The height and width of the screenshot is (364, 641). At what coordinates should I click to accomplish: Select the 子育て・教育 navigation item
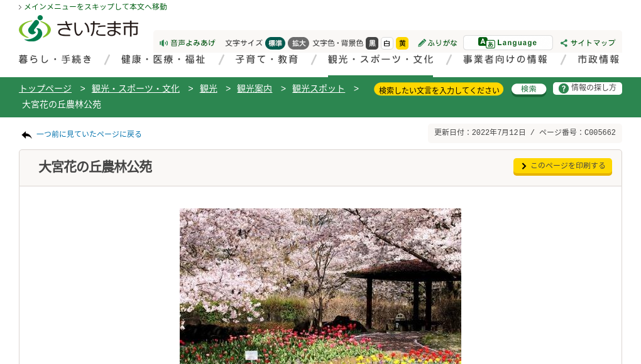pos(266,60)
